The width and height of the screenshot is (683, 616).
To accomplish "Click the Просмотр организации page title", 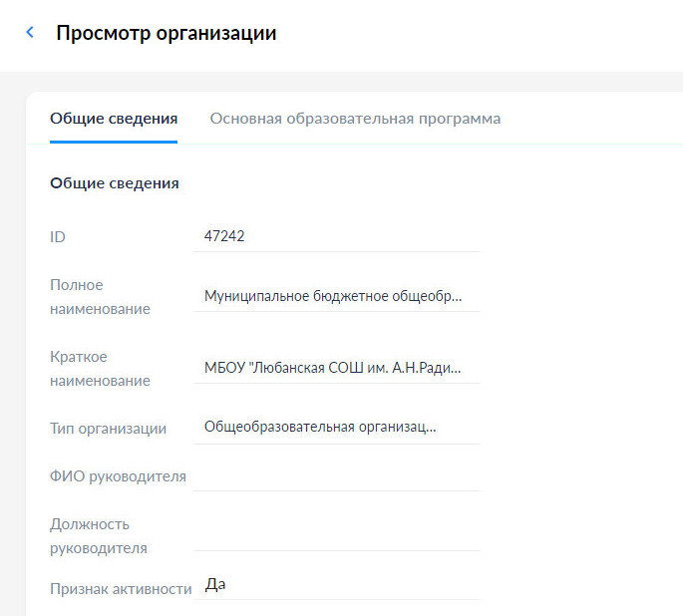I will [167, 33].
